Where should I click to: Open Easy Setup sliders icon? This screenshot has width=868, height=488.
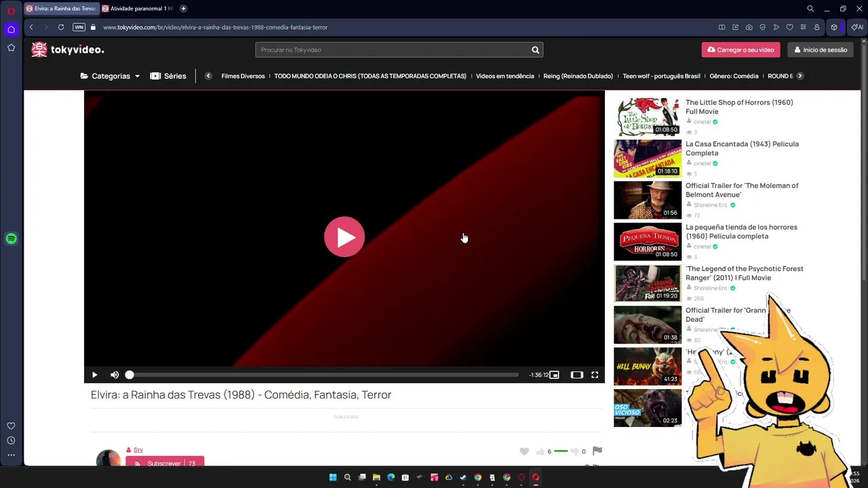pyautogui.click(x=803, y=27)
